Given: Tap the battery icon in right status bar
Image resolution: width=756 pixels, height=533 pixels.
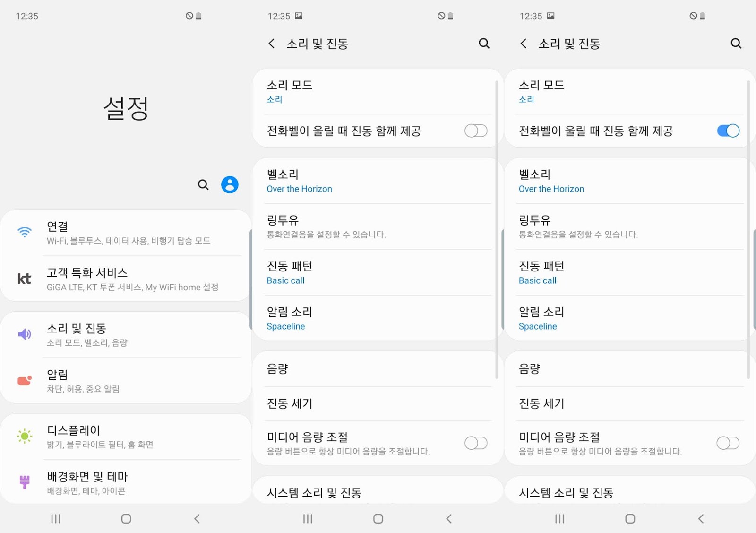Looking at the screenshot, I should (x=703, y=16).
